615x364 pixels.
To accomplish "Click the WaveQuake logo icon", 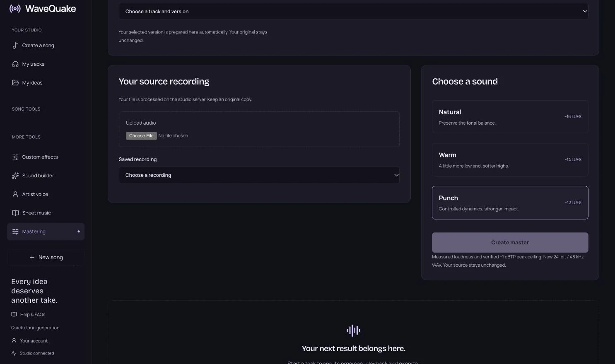I will (15, 9).
